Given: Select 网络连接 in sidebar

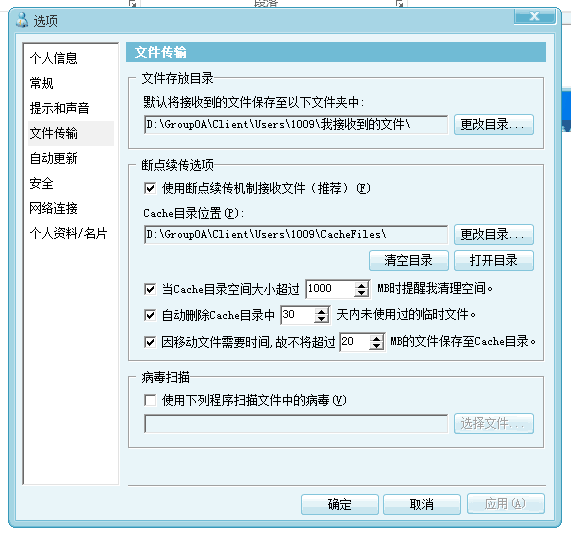Looking at the screenshot, I should coord(54,208).
